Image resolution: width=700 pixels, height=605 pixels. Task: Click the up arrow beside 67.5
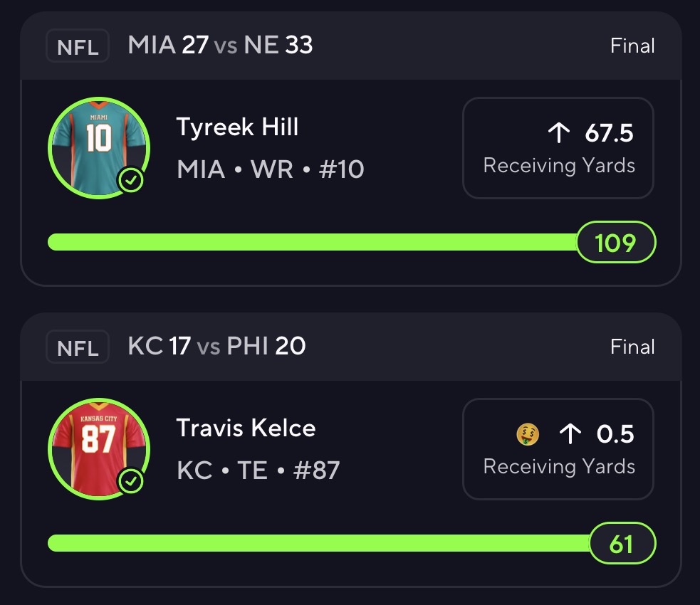[x=559, y=132]
